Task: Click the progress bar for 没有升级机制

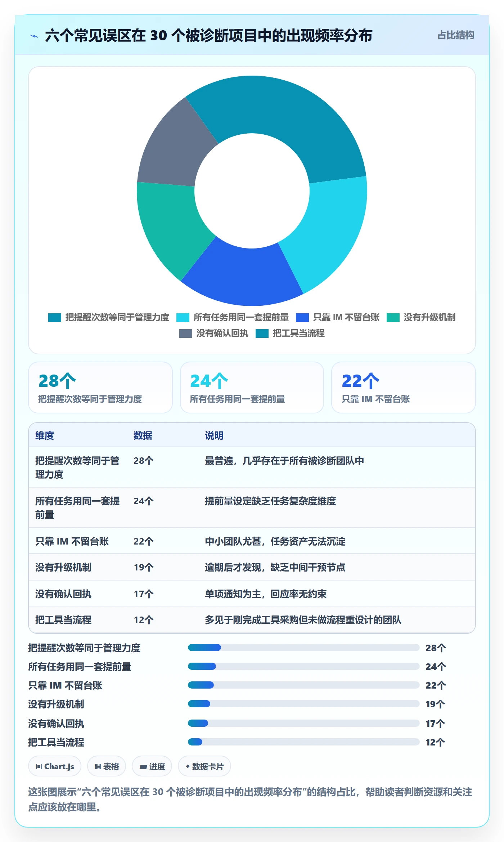Action: point(304,704)
